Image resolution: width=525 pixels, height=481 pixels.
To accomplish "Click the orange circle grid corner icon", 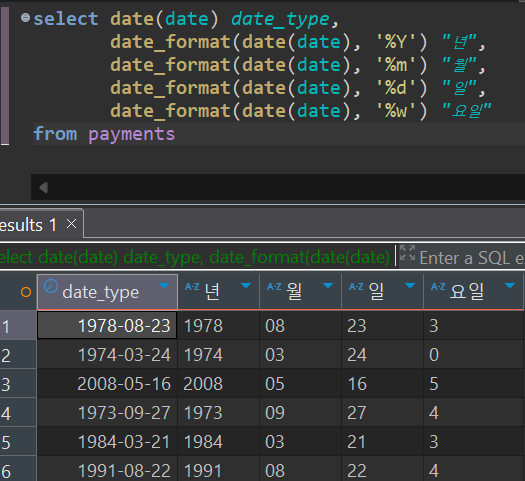I will (x=26, y=292).
